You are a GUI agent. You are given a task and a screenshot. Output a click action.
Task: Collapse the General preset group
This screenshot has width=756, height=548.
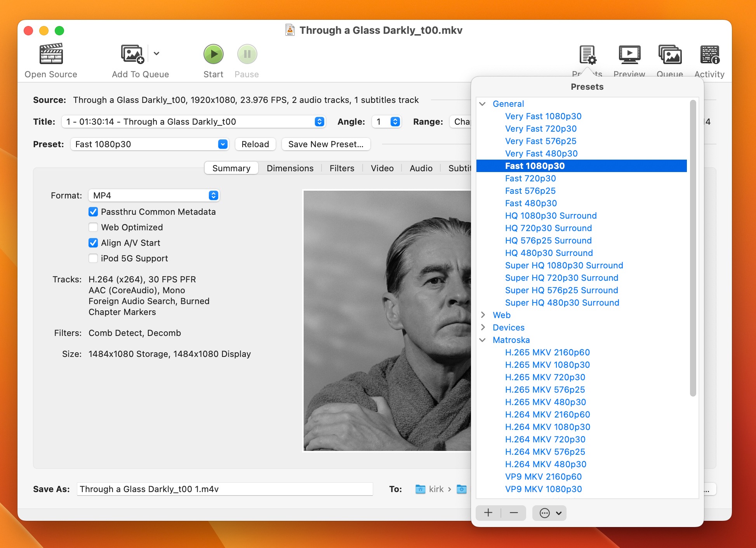click(483, 104)
